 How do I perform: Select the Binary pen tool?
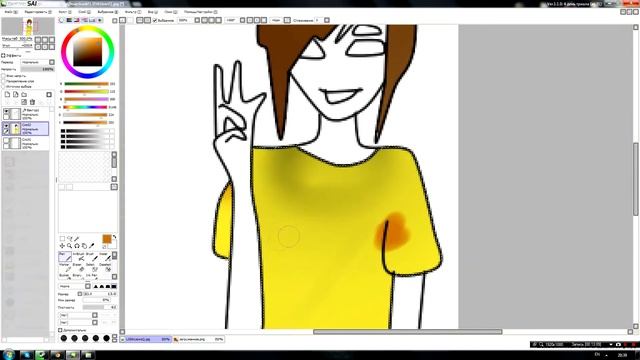(x=79, y=276)
